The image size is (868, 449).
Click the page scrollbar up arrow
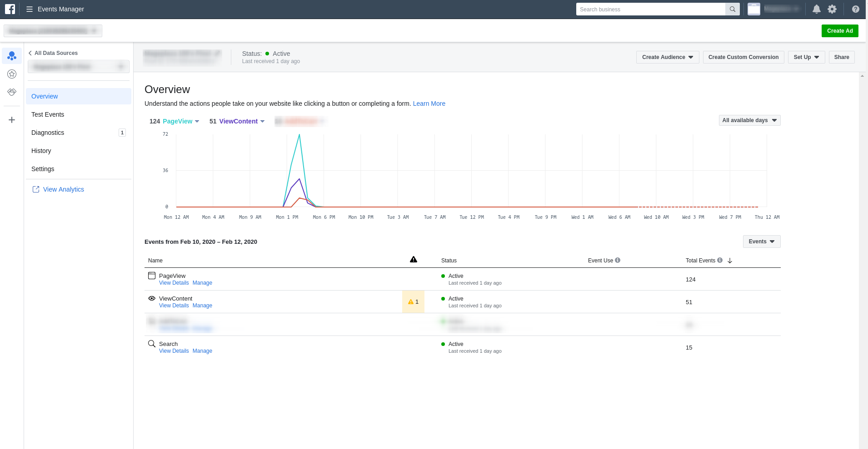click(862, 76)
